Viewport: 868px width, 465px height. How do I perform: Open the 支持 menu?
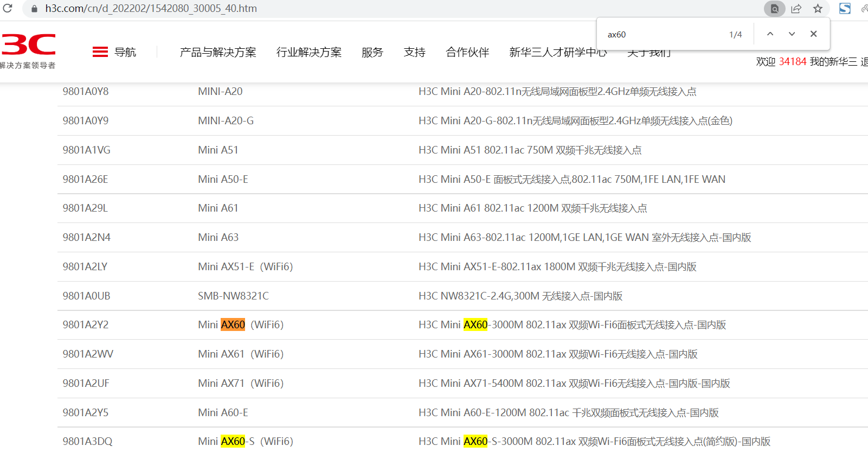coord(415,52)
